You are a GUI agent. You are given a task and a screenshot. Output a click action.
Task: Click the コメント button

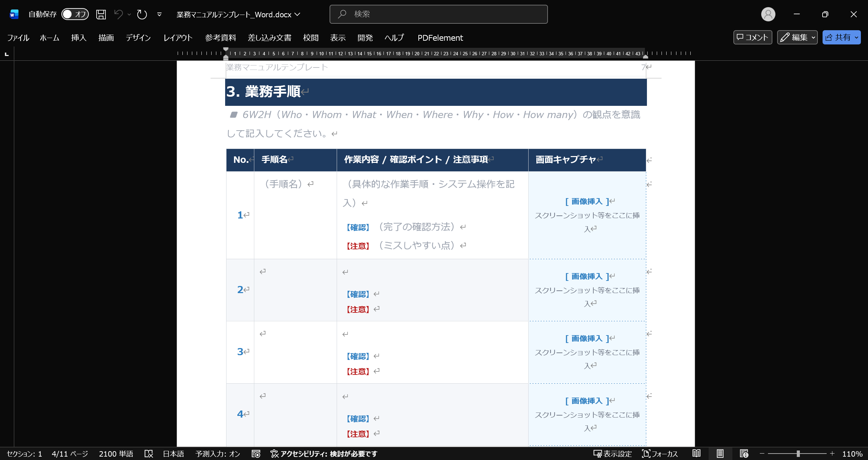click(752, 37)
